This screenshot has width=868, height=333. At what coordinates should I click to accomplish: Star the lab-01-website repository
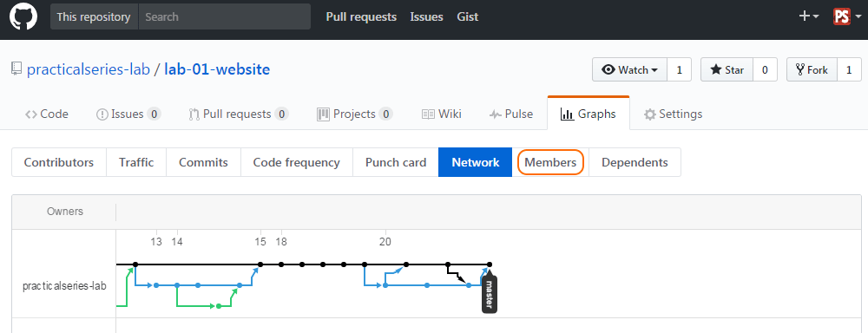coord(727,69)
